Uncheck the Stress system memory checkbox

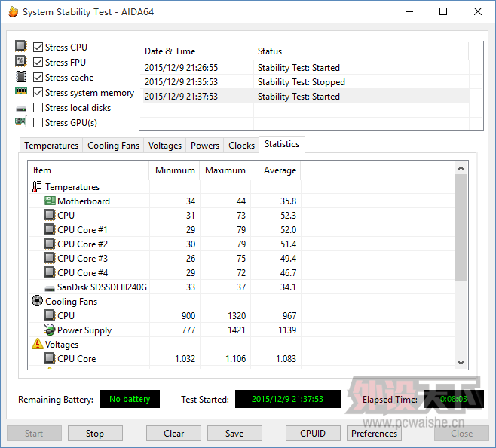38,93
